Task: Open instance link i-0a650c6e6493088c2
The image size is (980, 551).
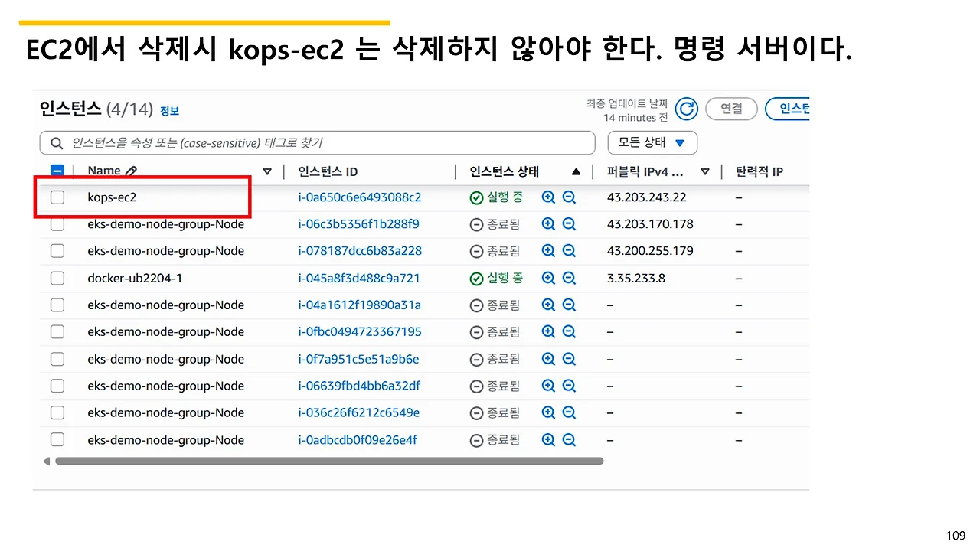Action: (x=360, y=197)
